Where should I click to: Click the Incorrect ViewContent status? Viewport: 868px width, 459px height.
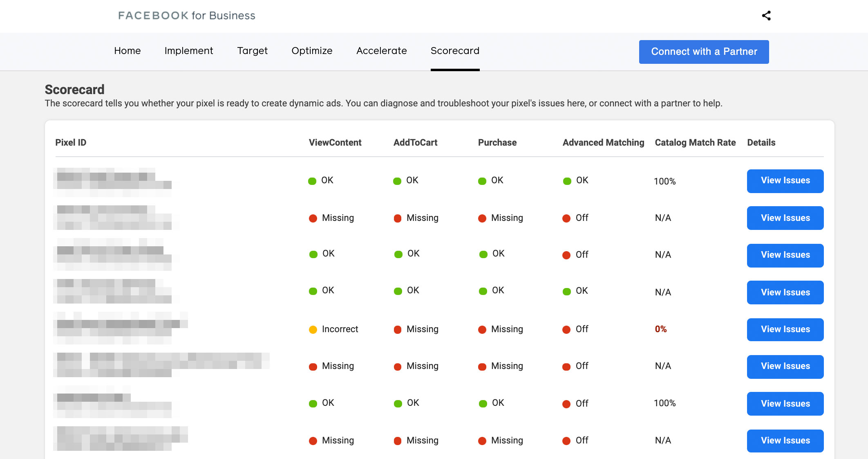point(340,329)
